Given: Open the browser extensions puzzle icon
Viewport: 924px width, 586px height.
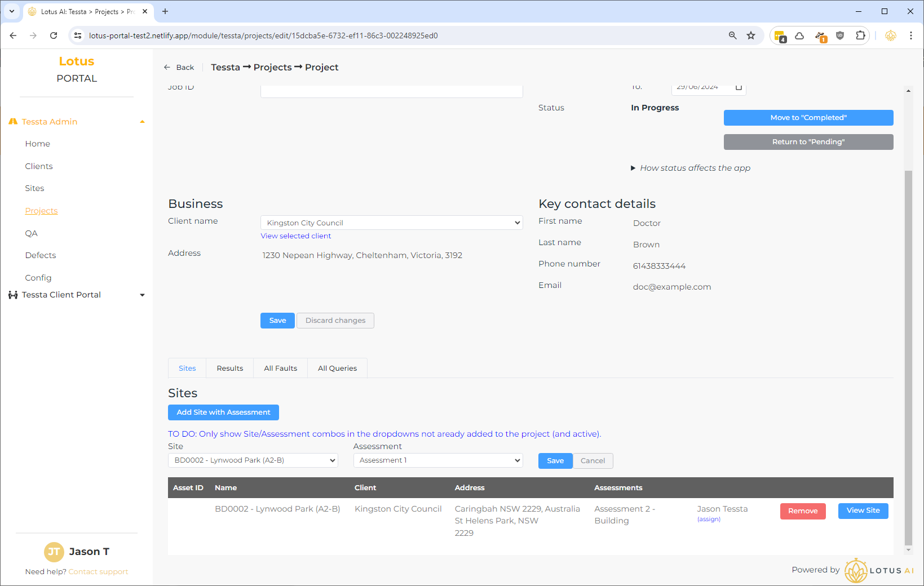Looking at the screenshot, I should [860, 35].
